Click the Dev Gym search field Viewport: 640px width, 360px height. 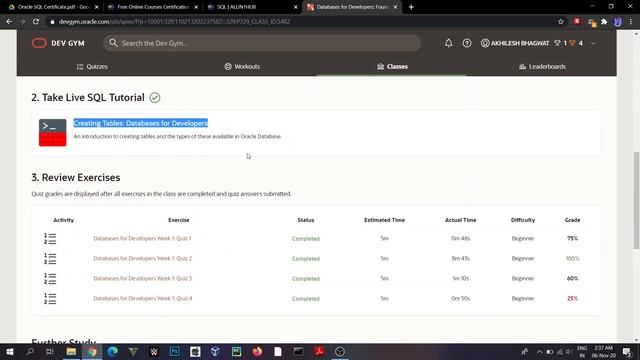tap(262, 43)
